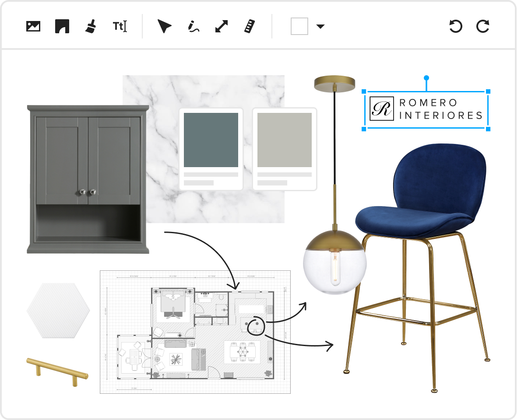The image size is (521, 420).
Task: Click the white fill color box
Action: (x=299, y=26)
